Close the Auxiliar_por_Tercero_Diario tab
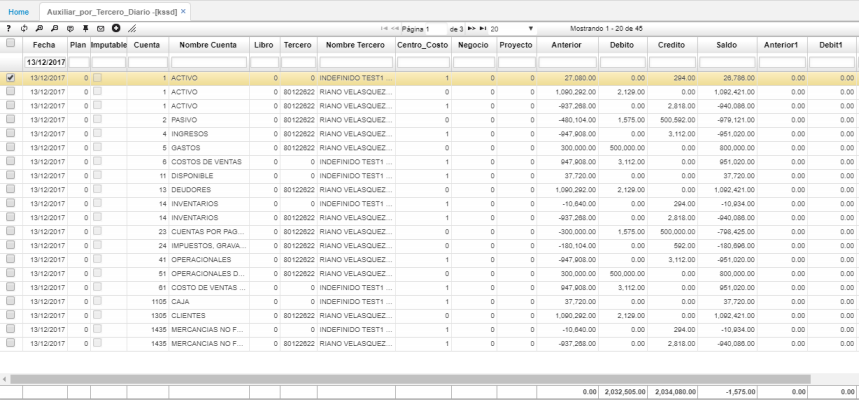The width and height of the screenshot is (859, 401). [x=183, y=10]
